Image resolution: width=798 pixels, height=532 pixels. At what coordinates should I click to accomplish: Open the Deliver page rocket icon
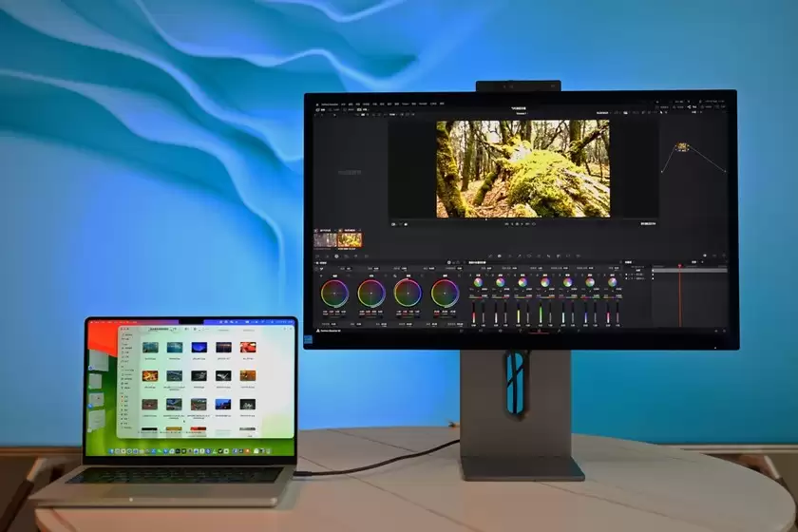tap(578, 331)
